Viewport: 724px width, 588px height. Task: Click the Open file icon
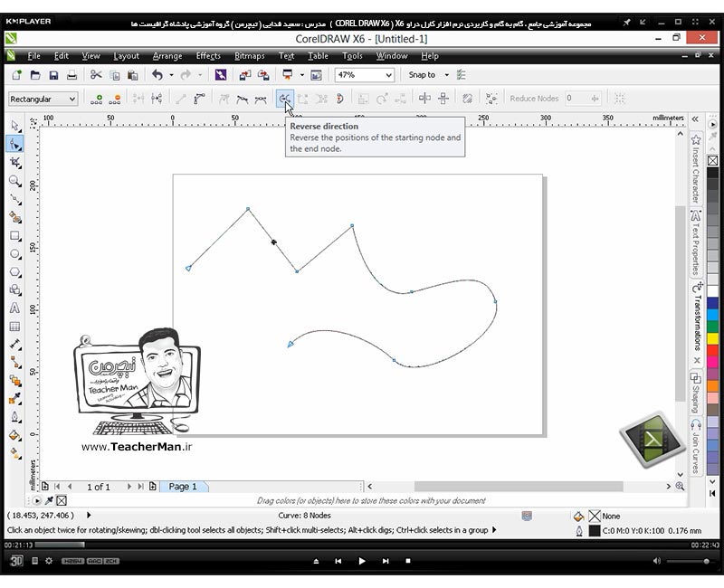(x=35, y=75)
